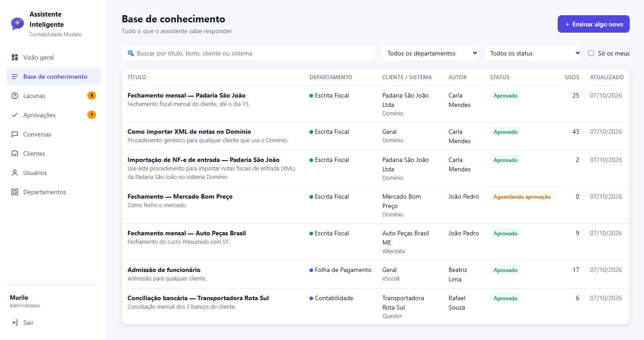Click the Visão geral dashboard icon
This screenshot has width=644, height=340.
tap(15, 57)
